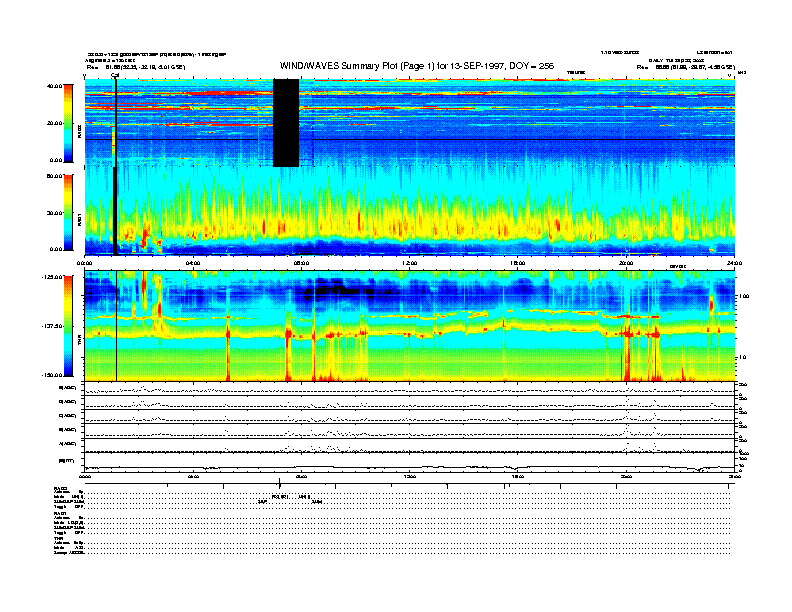Click the TNR spectrogram panel

pyautogui.click(x=410, y=326)
